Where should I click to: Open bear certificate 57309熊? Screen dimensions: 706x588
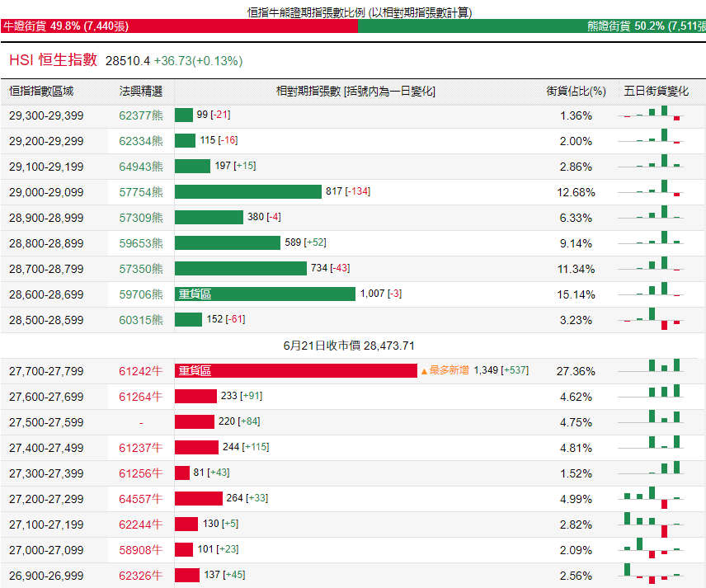[x=141, y=218]
